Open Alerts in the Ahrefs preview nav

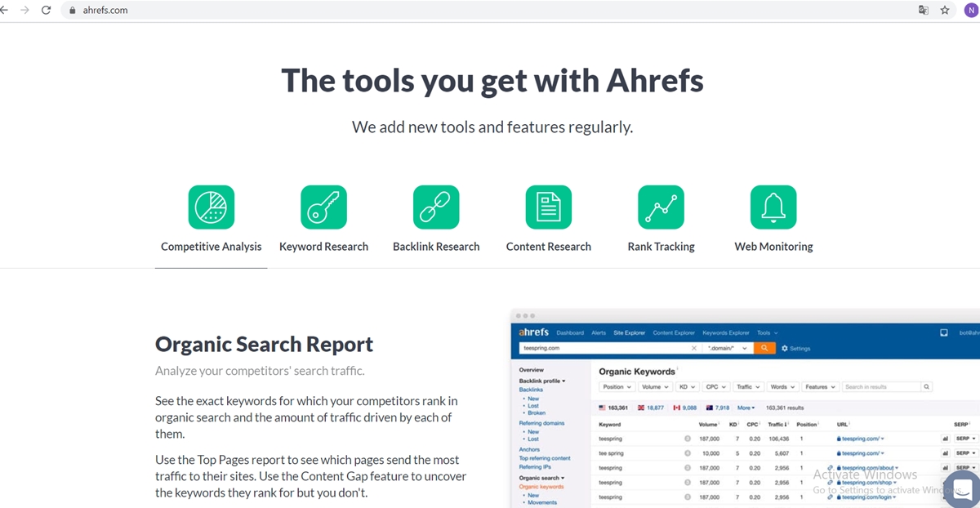(x=599, y=333)
